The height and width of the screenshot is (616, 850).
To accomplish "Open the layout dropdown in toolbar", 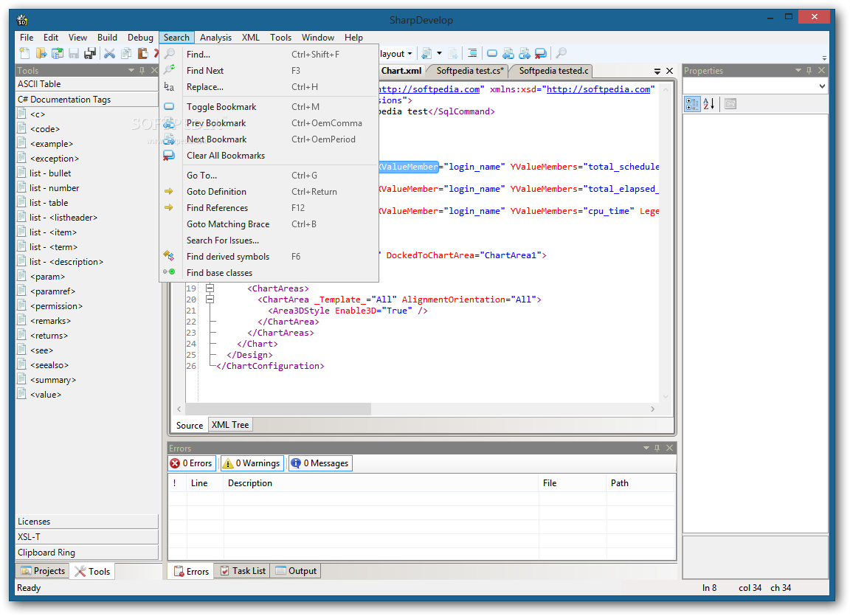I will coord(410,54).
